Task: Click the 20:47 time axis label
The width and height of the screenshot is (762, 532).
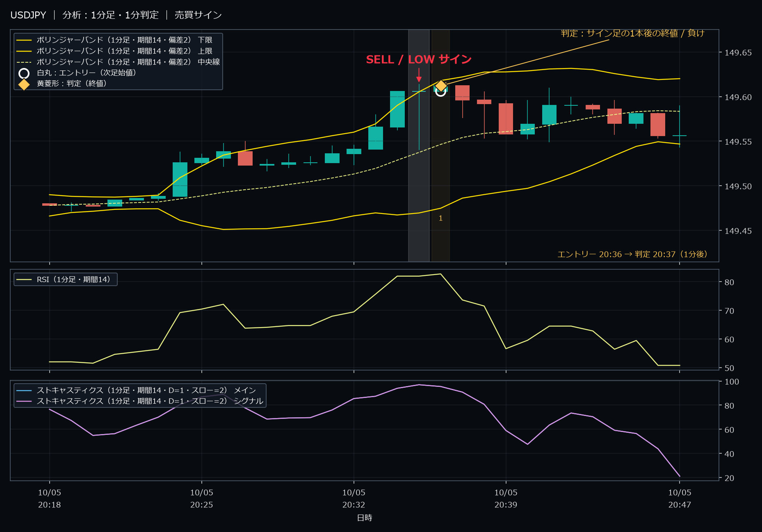Action: [680, 498]
